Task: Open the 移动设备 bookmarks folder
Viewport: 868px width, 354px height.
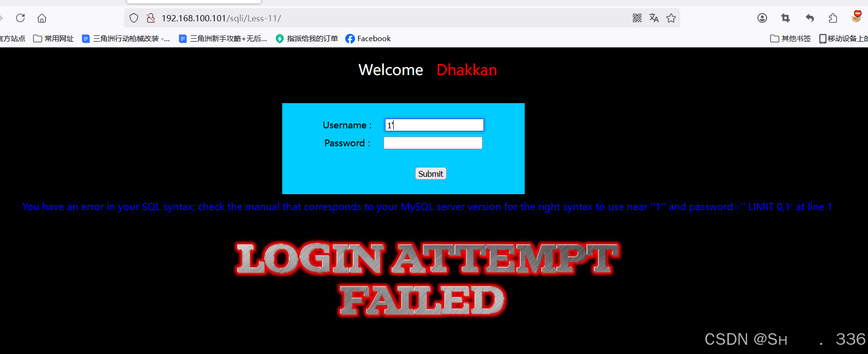Action: point(843,38)
